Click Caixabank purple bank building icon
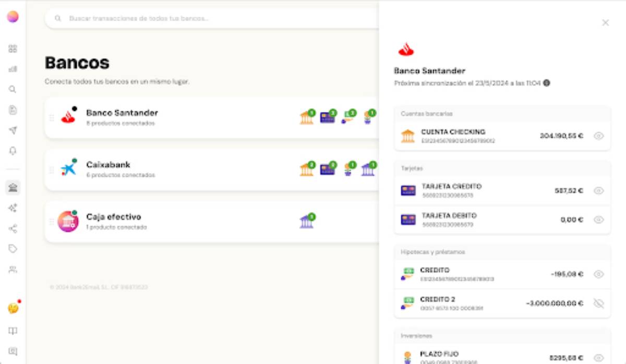This screenshot has height=364, width=626. click(x=368, y=169)
